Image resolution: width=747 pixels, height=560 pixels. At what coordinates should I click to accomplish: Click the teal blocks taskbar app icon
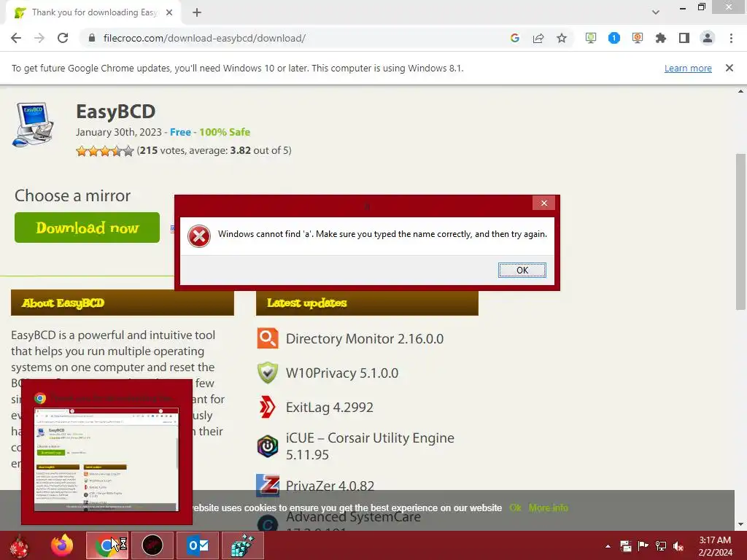pyautogui.click(x=242, y=545)
